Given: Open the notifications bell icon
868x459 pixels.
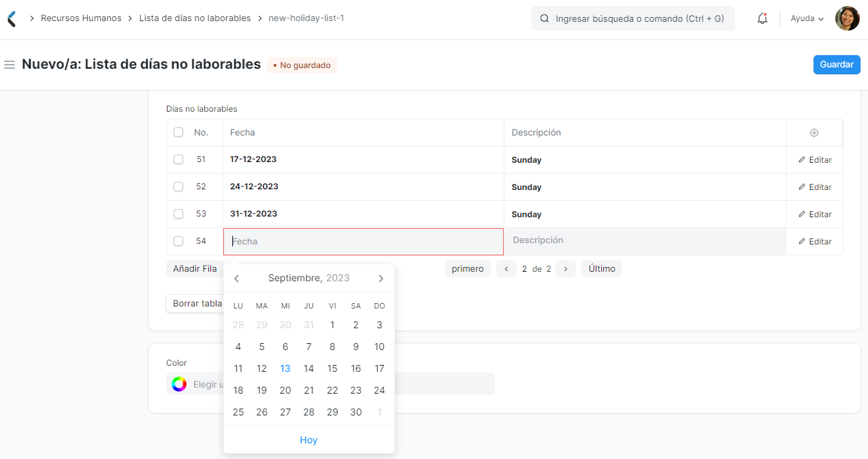Looking at the screenshot, I should 762,18.
